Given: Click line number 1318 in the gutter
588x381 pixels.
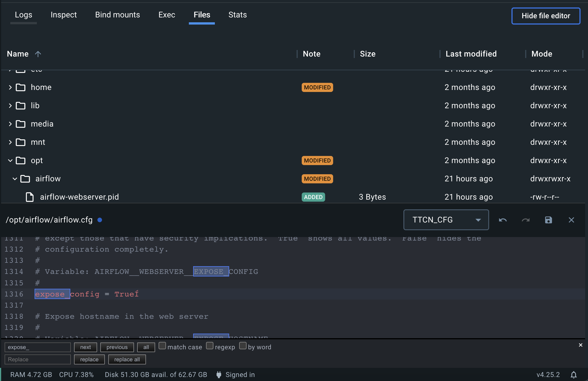Looking at the screenshot, I should click(14, 316).
